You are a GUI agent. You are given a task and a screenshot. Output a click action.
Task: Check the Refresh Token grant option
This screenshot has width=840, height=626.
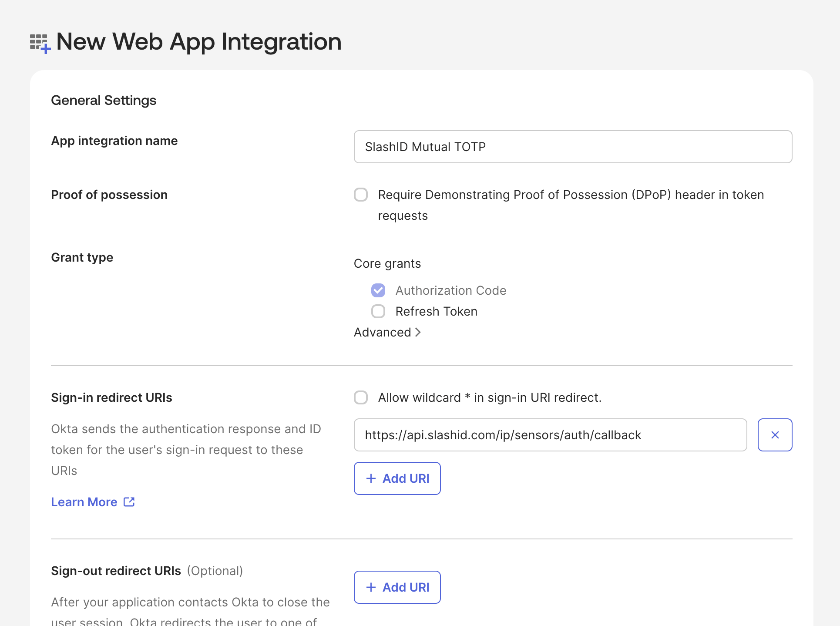[378, 311]
